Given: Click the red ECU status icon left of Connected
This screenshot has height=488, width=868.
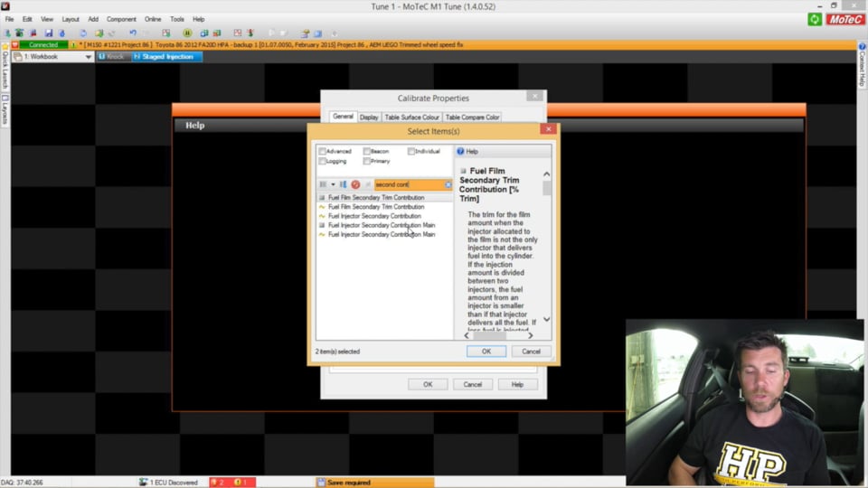Looking at the screenshot, I should (x=15, y=45).
